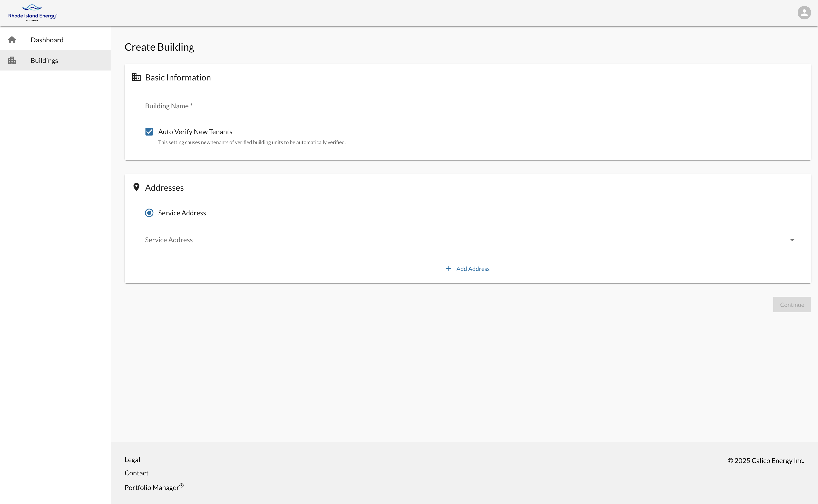818x504 pixels.
Task: Click the Addresses location pin icon
Action: tap(136, 187)
